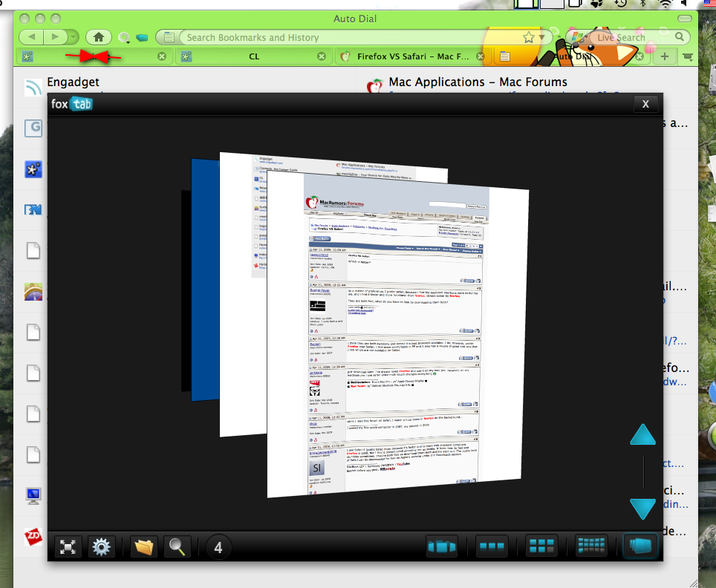716x588 pixels.
Task: Select the large wall grid layout icon
Action: [x=591, y=546]
